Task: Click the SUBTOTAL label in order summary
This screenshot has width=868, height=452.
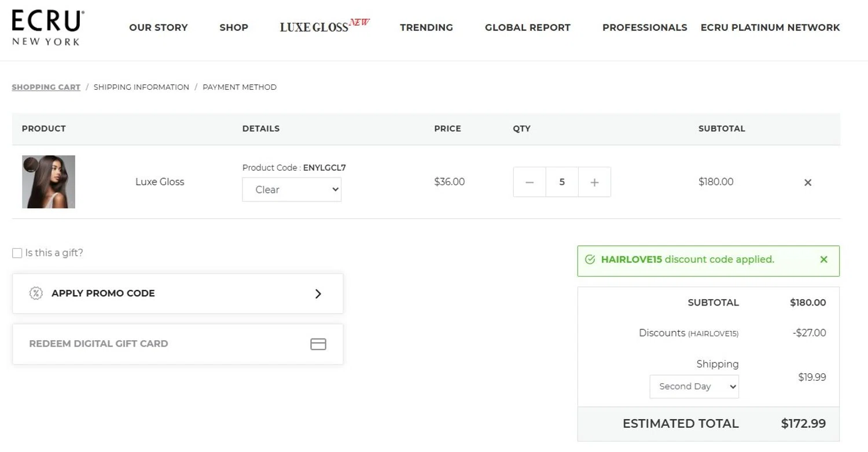Action: tap(713, 303)
